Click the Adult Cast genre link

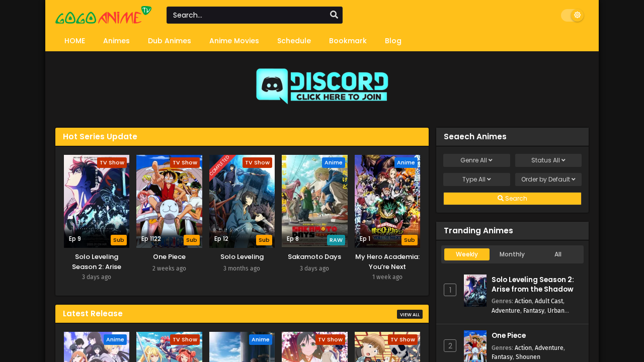[x=549, y=301]
